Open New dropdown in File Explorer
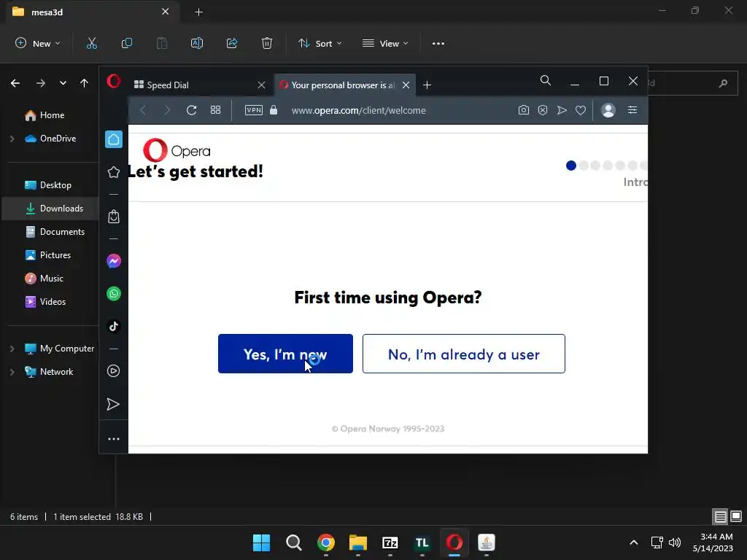The height and width of the screenshot is (560, 747). (38, 43)
